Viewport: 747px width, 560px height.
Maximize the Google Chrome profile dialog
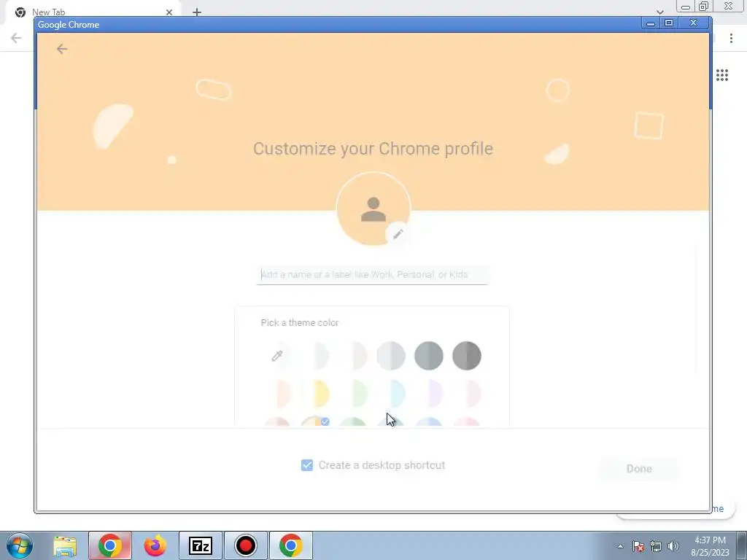(669, 23)
